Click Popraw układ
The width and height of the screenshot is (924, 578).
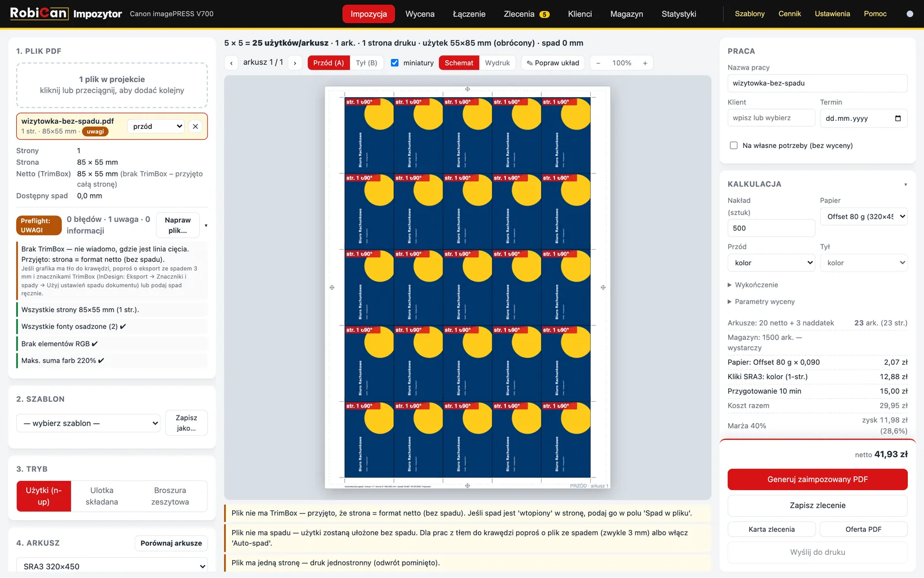pos(553,63)
